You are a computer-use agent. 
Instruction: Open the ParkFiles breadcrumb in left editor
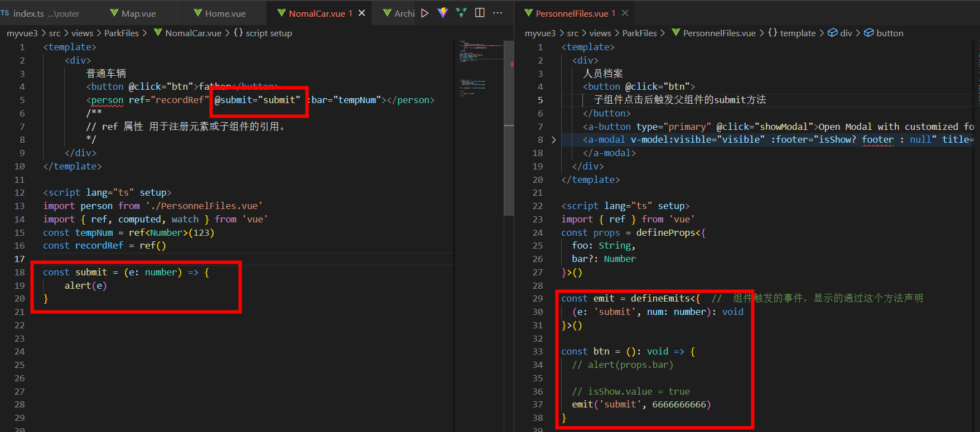point(122,33)
